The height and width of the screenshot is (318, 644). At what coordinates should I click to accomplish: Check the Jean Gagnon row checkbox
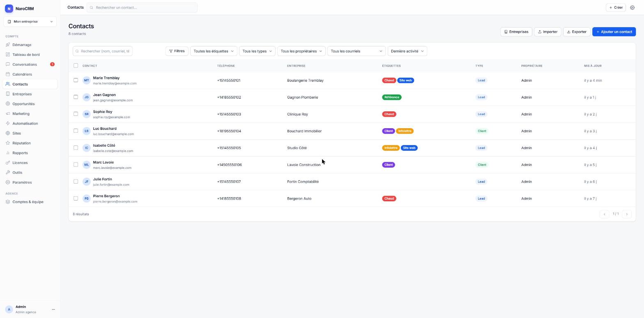pos(76,97)
